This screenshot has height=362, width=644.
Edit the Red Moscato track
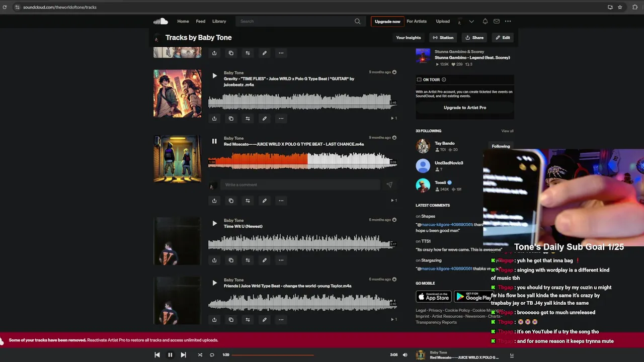pyautogui.click(x=264, y=201)
